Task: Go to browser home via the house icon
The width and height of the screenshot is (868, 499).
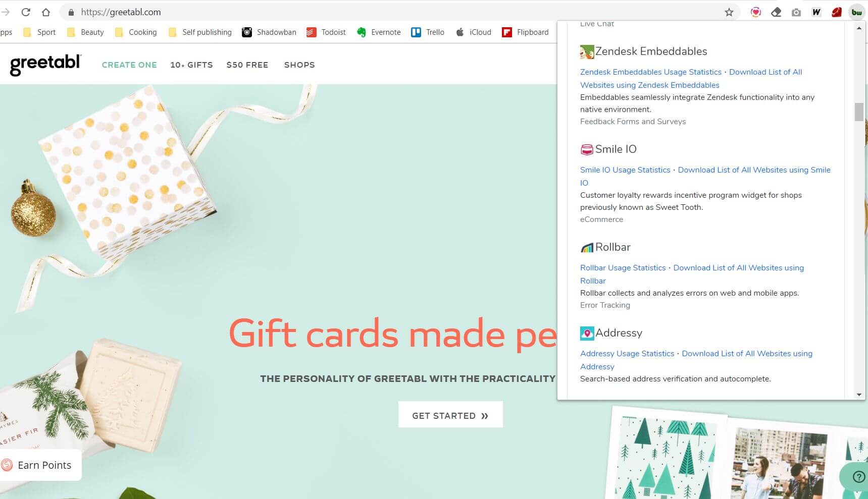Action: (x=46, y=12)
